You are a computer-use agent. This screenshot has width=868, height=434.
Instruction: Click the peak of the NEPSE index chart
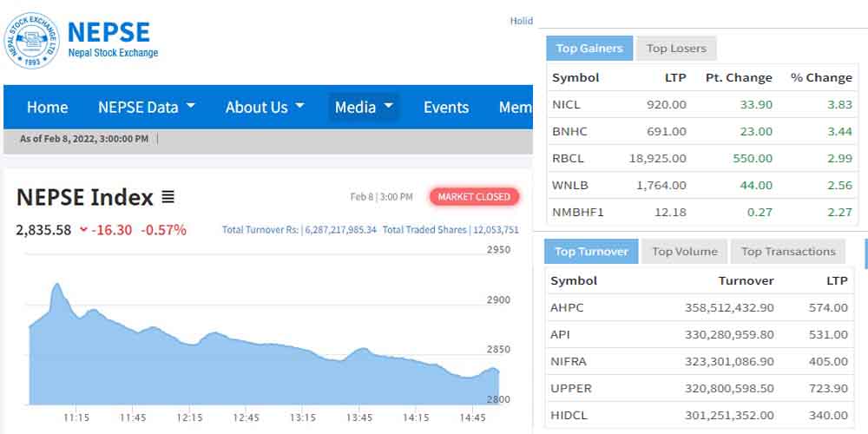57,284
